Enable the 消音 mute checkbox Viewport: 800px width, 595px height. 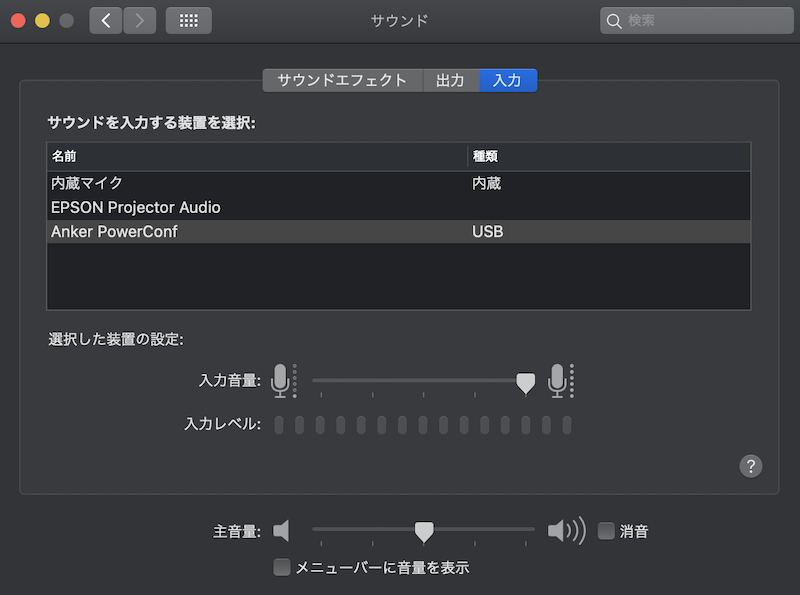tap(606, 531)
